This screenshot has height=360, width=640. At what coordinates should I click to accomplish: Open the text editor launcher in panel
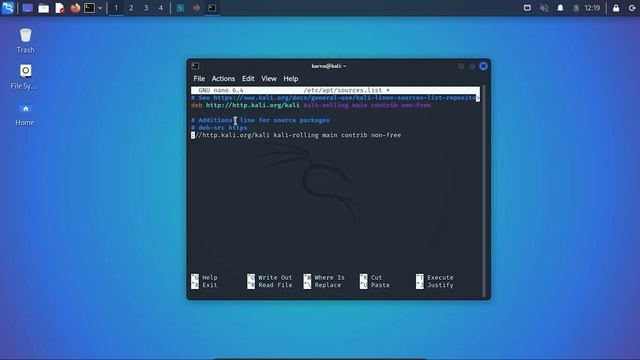[x=60, y=8]
